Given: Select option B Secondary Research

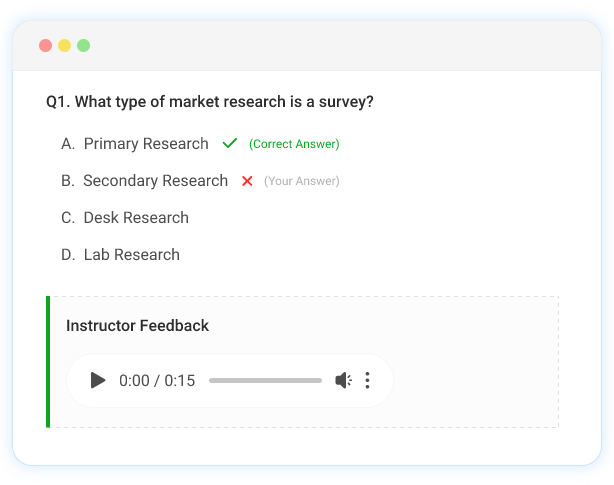Looking at the screenshot, I should pos(155,181).
